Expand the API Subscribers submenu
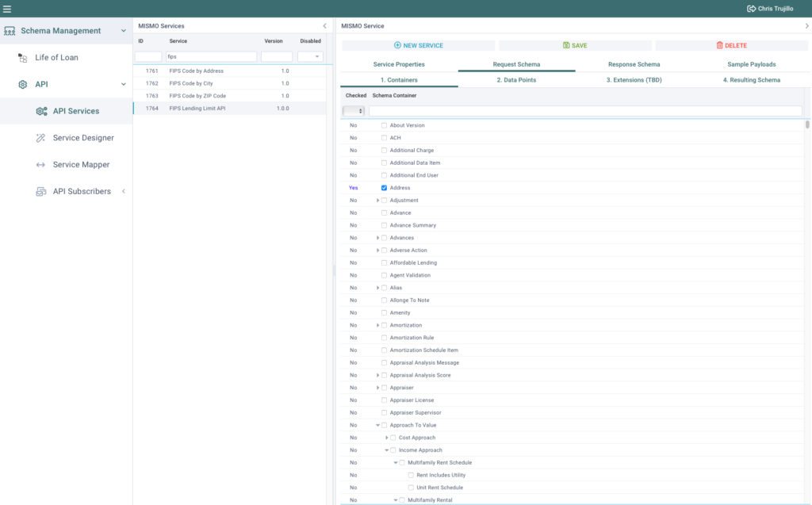Screen dimensions: 812x505 point(123,192)
